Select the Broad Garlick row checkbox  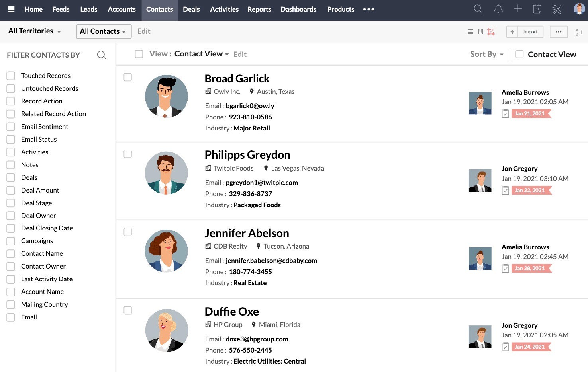coord(127,77)
